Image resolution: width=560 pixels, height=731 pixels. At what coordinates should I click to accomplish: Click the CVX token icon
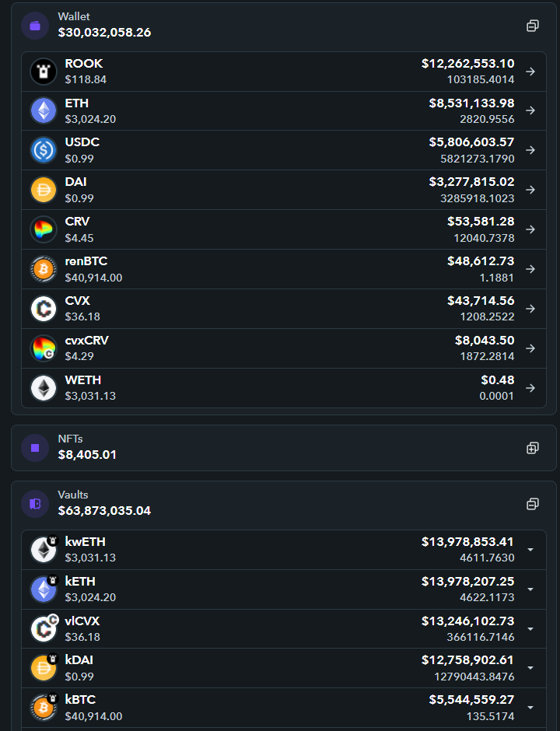pyautogui.click(x=44, y=309)
